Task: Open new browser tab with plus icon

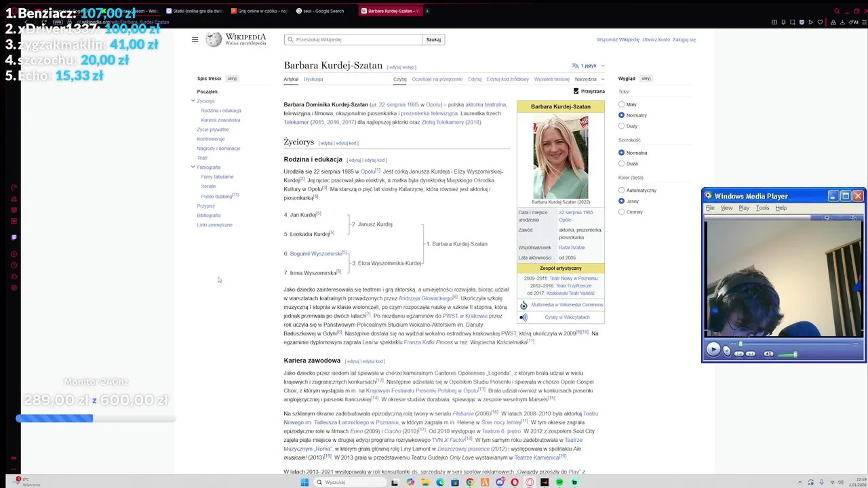Action: (x=427, y=11)
